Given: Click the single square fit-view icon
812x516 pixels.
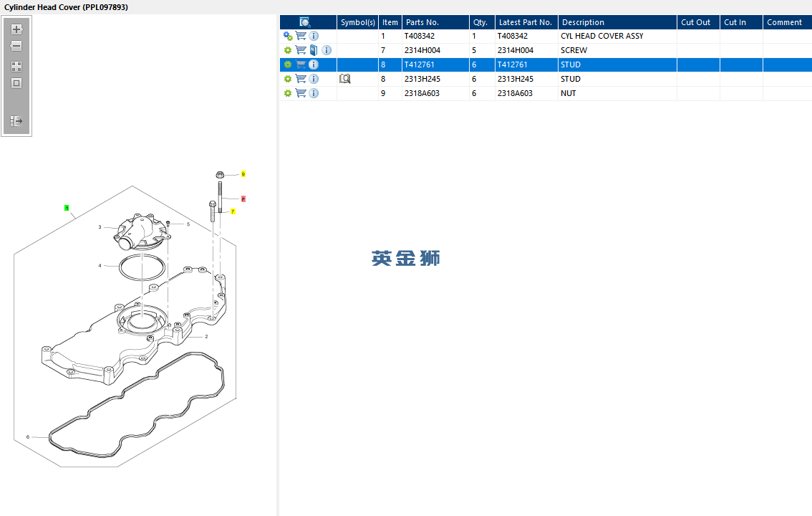Looking at the screenshot, I should [16, 83].
